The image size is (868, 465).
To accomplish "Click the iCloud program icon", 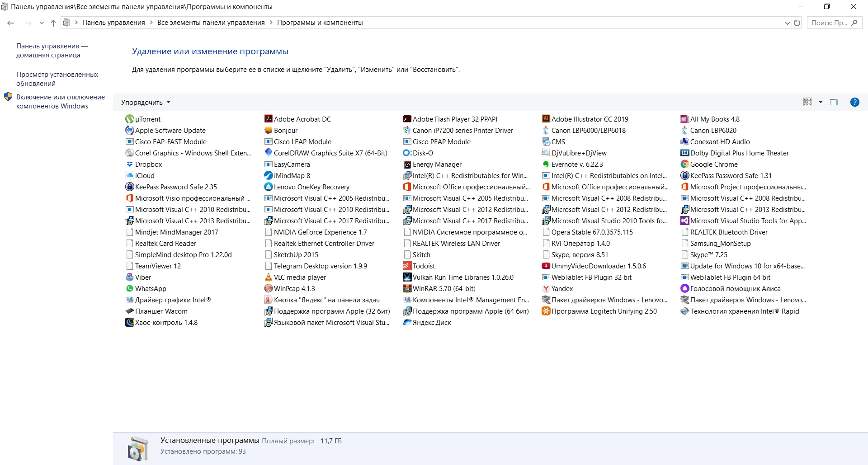I will coord(130,176).
